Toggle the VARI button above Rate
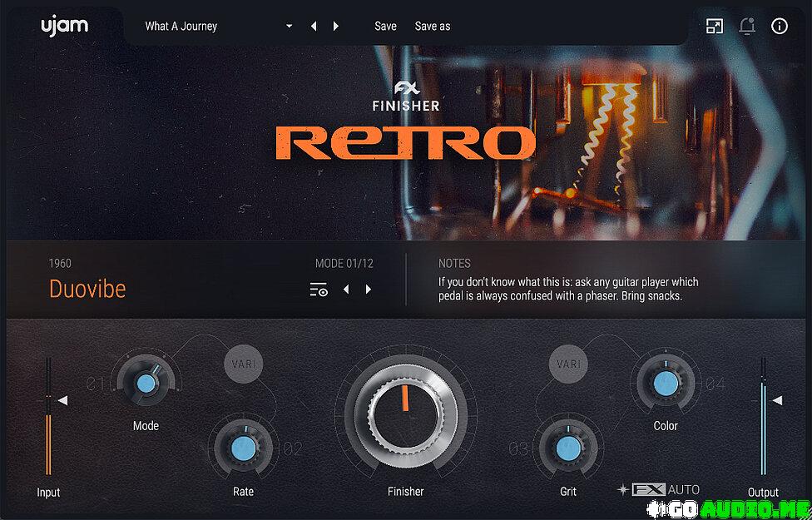 244,364
